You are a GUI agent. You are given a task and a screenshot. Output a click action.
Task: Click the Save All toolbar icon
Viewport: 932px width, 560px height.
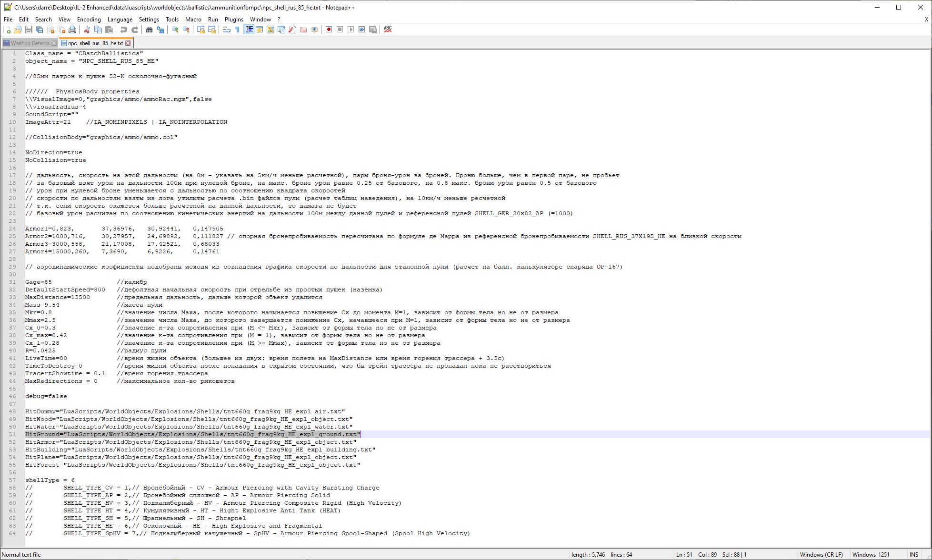click(40, 30)
